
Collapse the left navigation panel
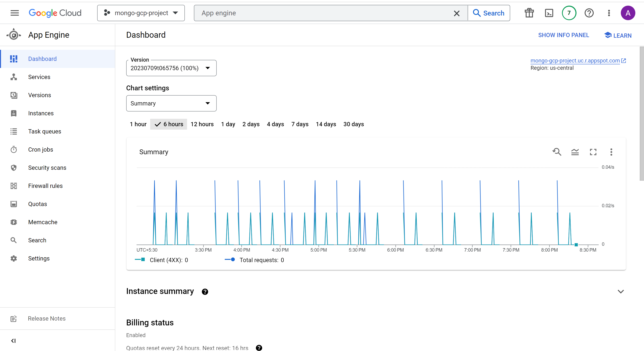coord(14,341)
